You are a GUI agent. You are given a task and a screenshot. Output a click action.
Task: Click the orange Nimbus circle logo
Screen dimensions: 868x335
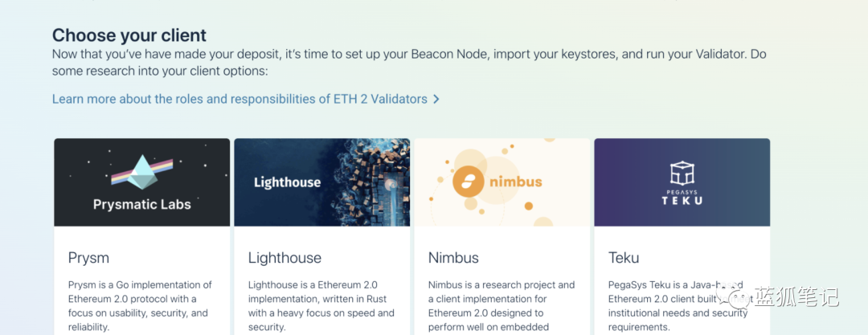coord(469,181)
